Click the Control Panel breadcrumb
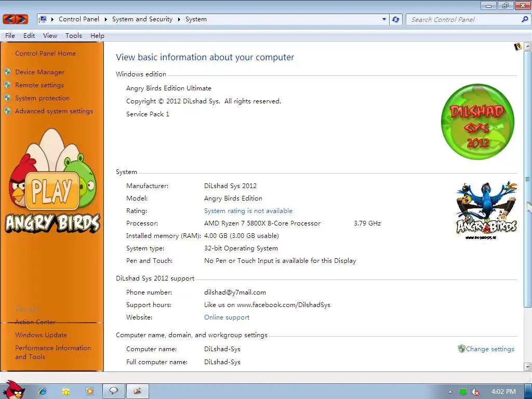Image resolution: width=532 pixels, height=399 pixels. [x=79, y=19]
